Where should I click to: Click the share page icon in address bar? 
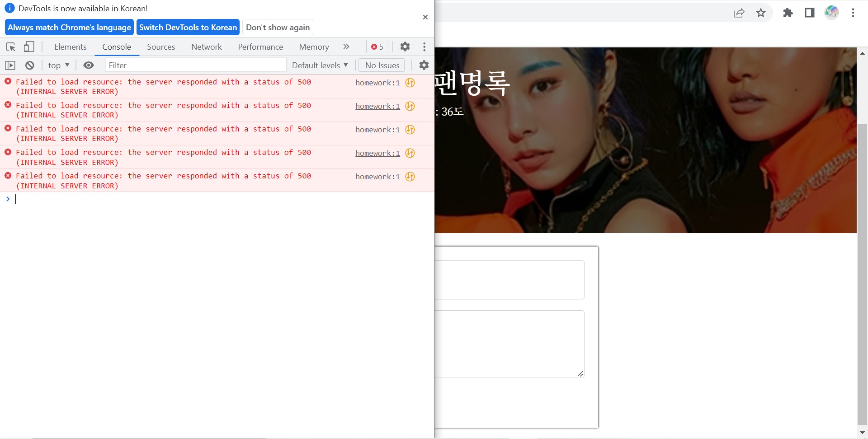(x=739, y=13)
